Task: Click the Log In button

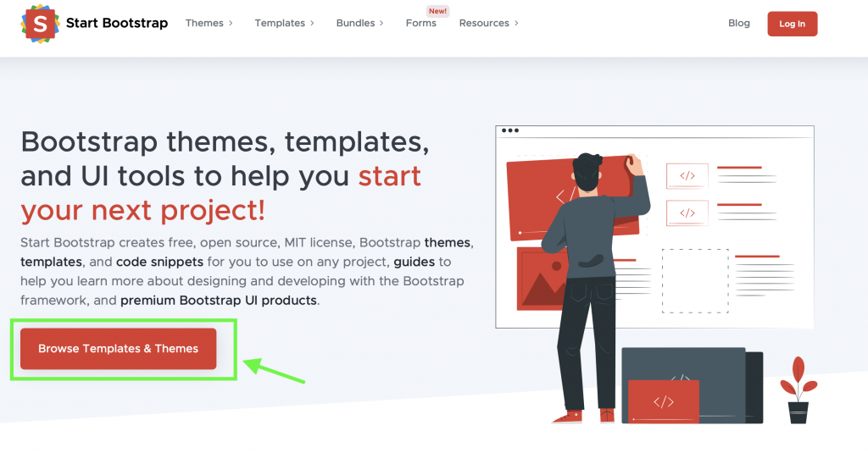Action: click(793, 24)
